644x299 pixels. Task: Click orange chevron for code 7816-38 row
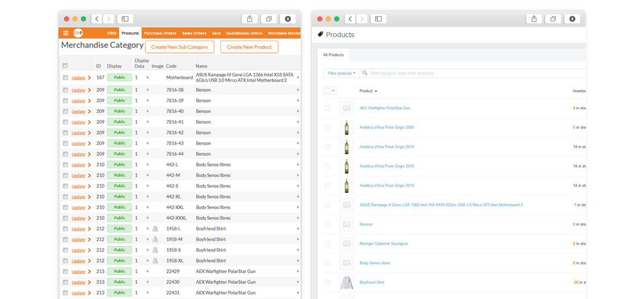(89, 90)
